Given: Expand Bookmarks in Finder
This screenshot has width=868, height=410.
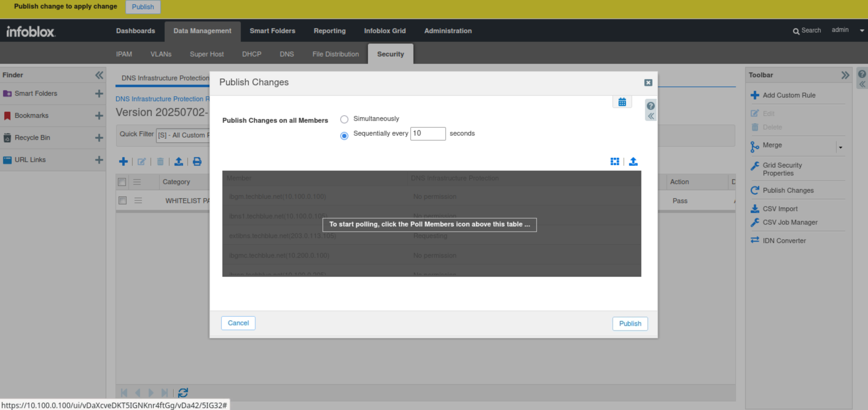Looking at the screenshot, I should 99,116.
